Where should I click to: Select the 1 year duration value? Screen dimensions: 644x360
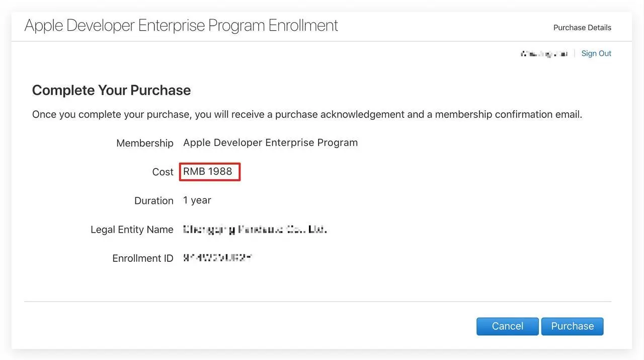coord(197,200)
